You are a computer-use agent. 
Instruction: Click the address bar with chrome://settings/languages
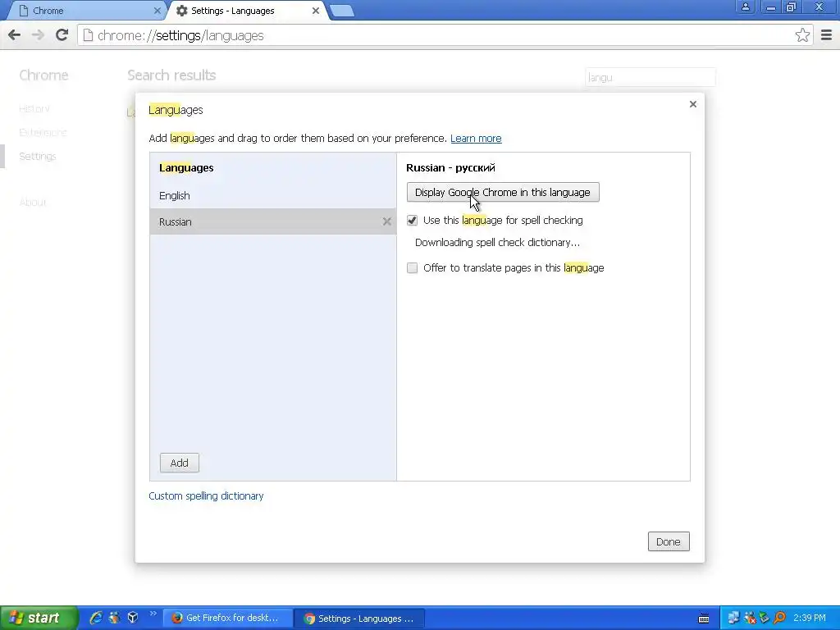(x=436, y=35)
